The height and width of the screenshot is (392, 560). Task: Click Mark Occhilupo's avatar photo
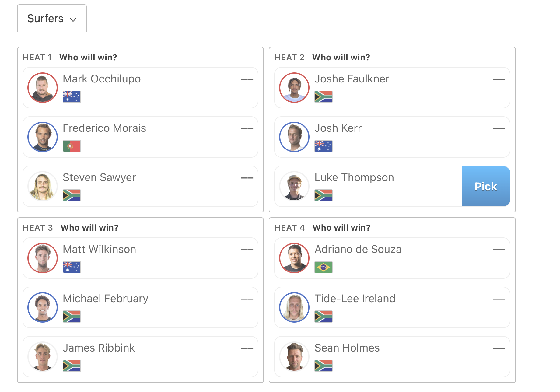coord(43,88)
